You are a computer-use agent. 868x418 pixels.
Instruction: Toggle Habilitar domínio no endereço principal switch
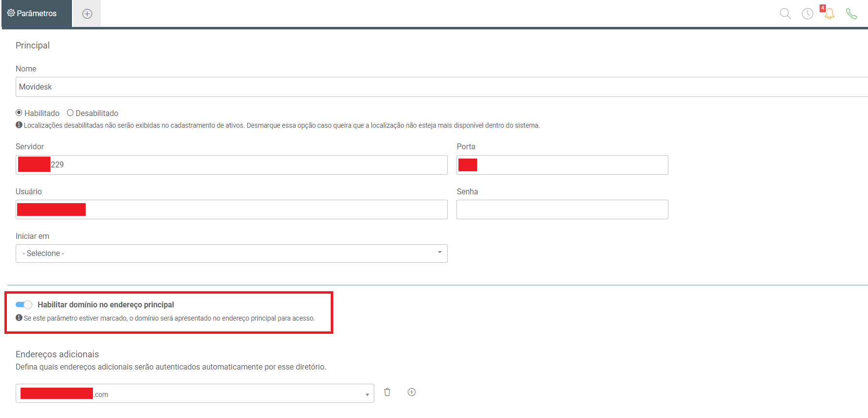24,304
